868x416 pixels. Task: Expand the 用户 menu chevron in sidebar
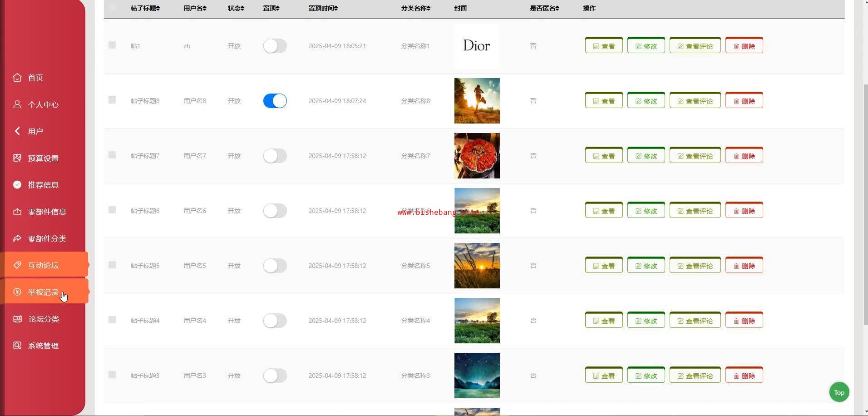tap(17, 131)
